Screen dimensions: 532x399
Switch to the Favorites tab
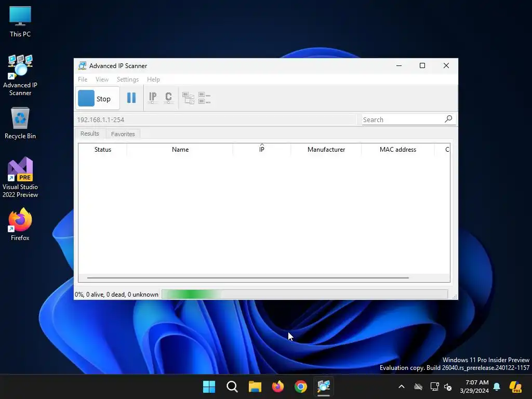pyautogui.click(x=123, y=134)
